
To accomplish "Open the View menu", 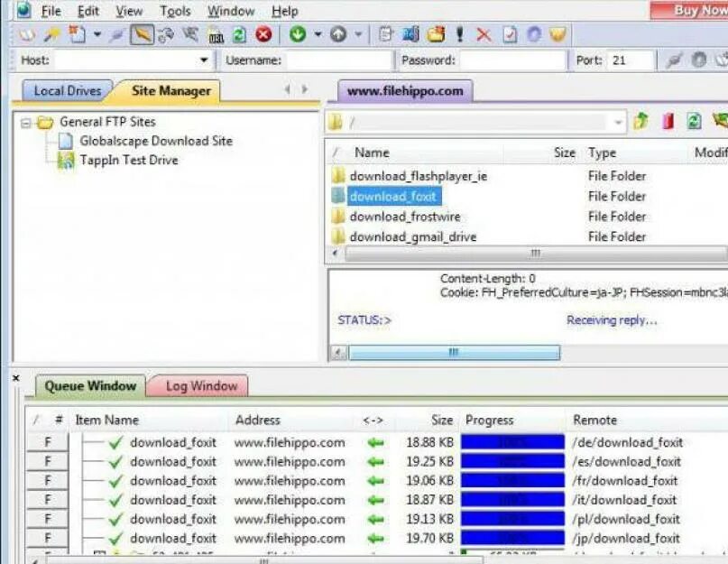I will click(x=129, y=11).
